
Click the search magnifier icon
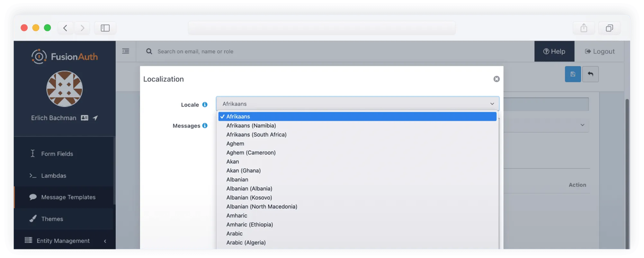point(149,51)
